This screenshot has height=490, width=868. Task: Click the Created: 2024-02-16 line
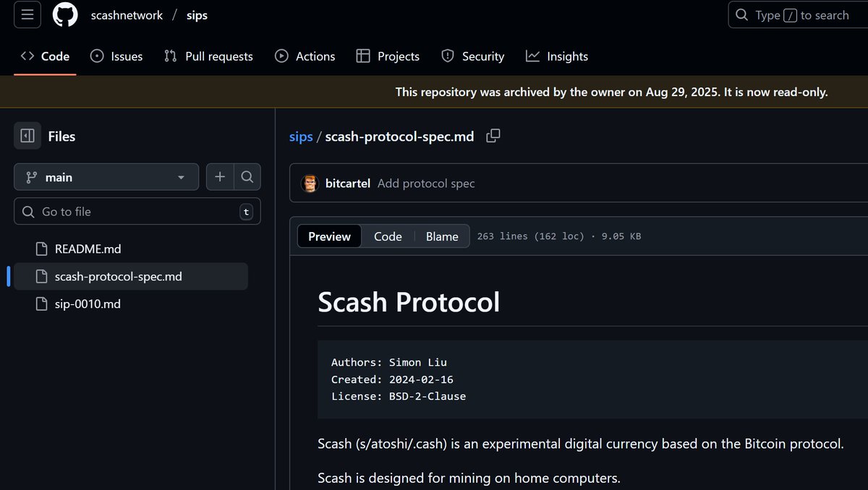pyautogui.click(x=392, y=379)
